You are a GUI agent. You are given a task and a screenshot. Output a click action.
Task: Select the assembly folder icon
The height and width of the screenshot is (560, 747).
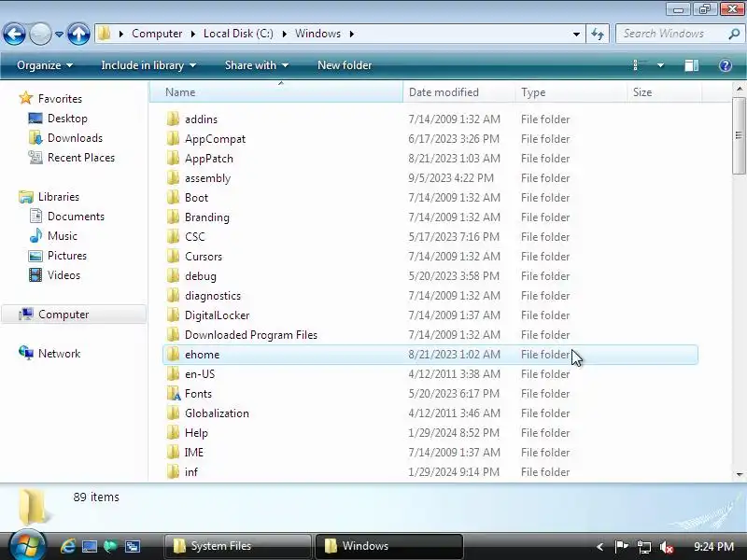173,177
